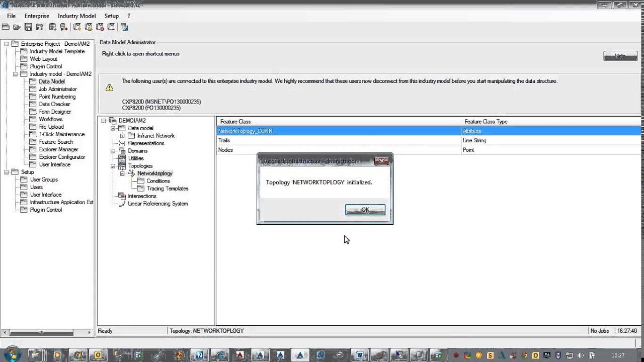Image resolution: width=644 pixels, height=362 pixels.
Task: Open the Word icon in the taskbar
Action: point(360,355)
